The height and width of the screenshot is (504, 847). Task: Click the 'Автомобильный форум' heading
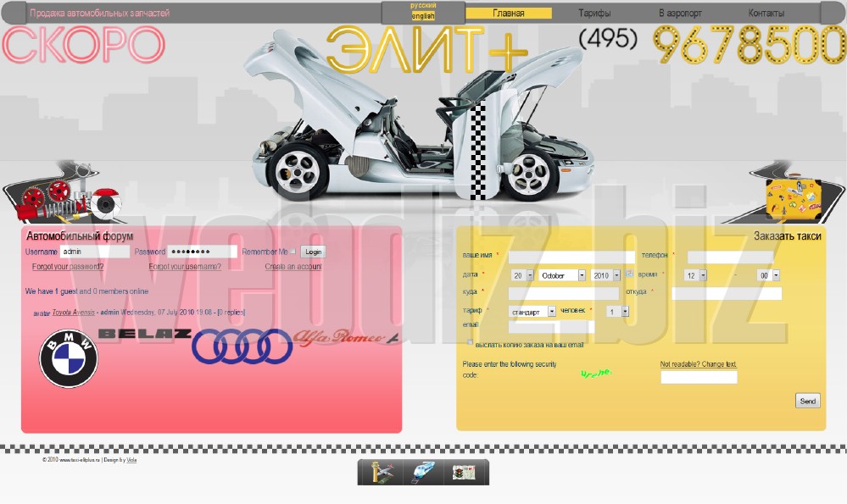click(80, 235)
